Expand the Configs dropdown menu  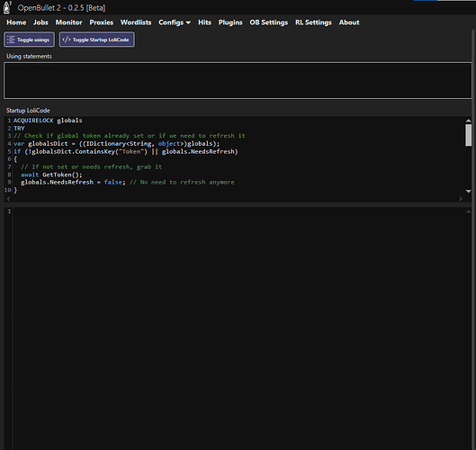pos(175,22)
